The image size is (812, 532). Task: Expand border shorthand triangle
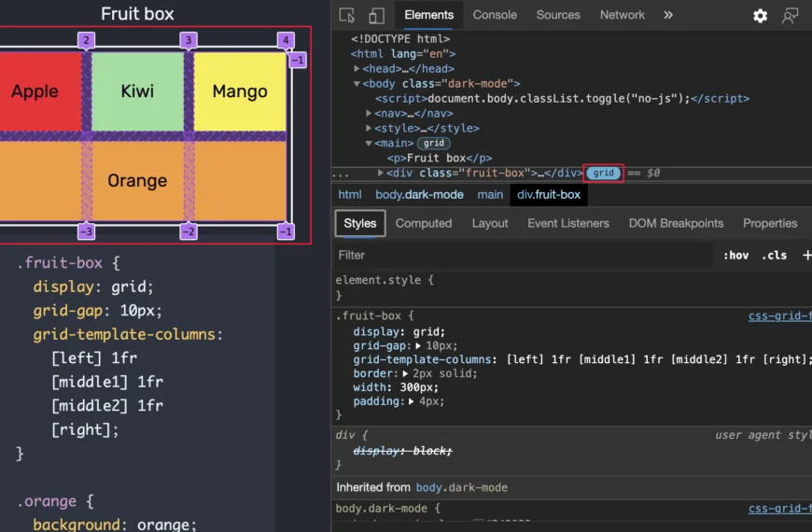coord(405,373)
